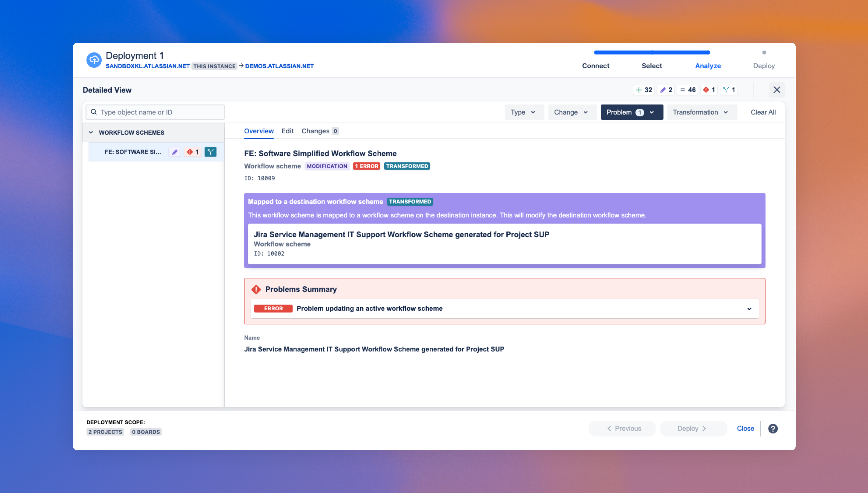Open the Problem filter dropdown
The height and width of the screenshot is (493, 868).
(631, 112)
